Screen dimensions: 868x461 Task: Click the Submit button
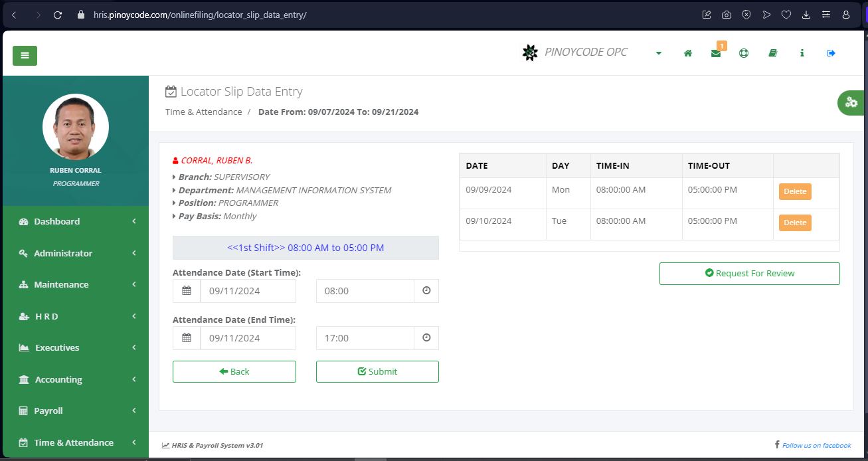tap(377, 371)
